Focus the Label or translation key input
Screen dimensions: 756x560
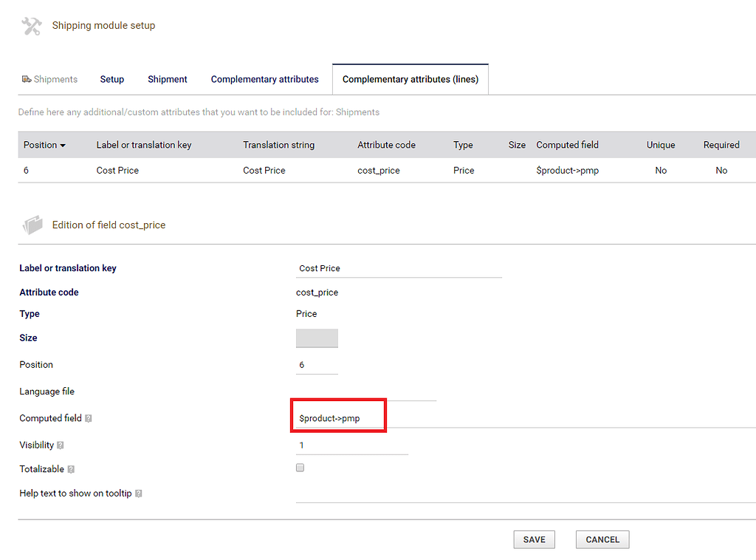click(399, 268)
